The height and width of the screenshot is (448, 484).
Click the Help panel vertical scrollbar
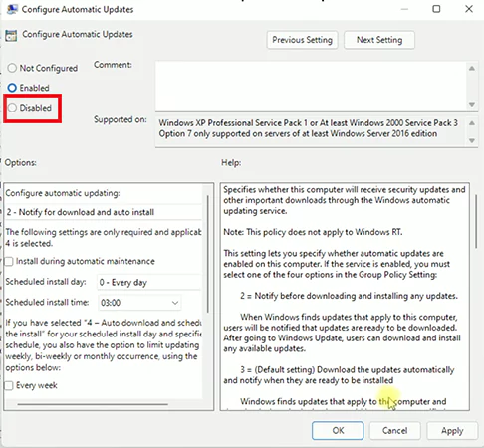tap(476, 221)
